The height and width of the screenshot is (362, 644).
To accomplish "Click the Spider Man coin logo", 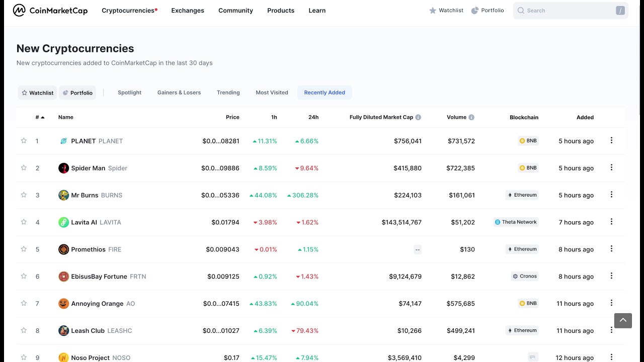I will tap(63, 168).
